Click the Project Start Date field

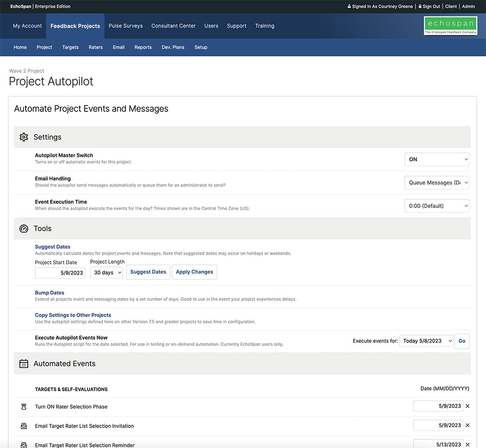pyautogui.click(x=60, y=273)
